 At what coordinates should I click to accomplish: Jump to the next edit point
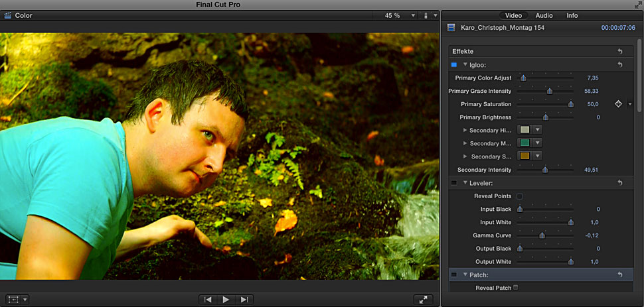[244, 300]
